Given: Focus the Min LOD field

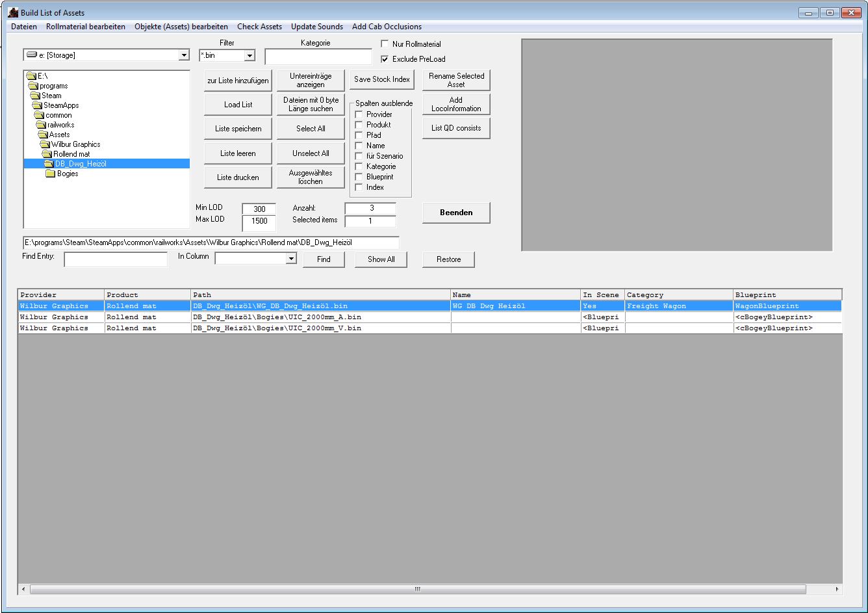Looking at the screenshot, I should tap(259, 209).
